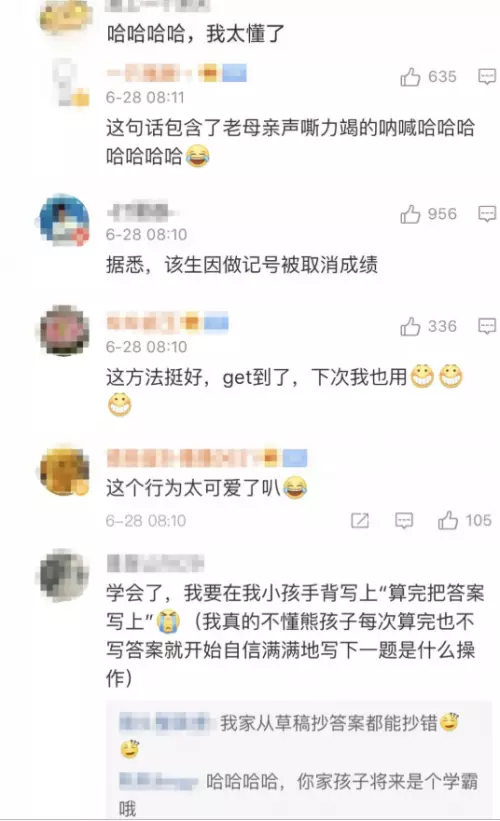Open nested reply '我家从草稿抄答案都能抄错'
The height and width of the screenshot is (821, 500).
tap(289, 736)
